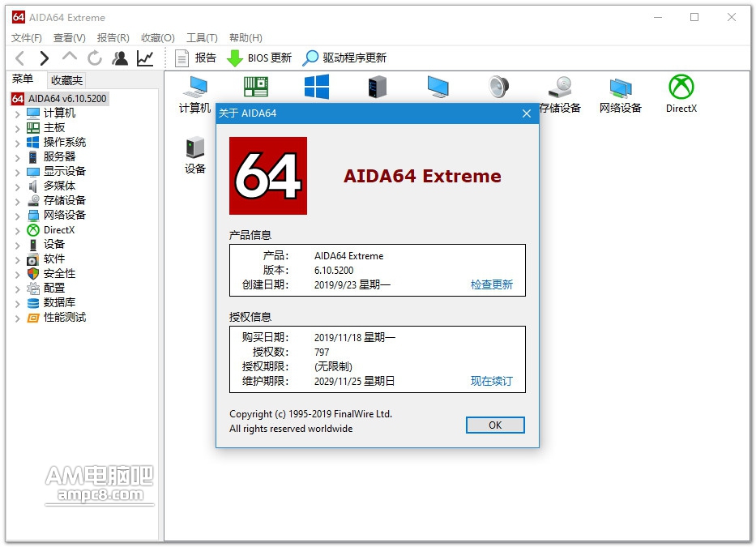Open the 文件(F) menu

[x=27, y=37]
